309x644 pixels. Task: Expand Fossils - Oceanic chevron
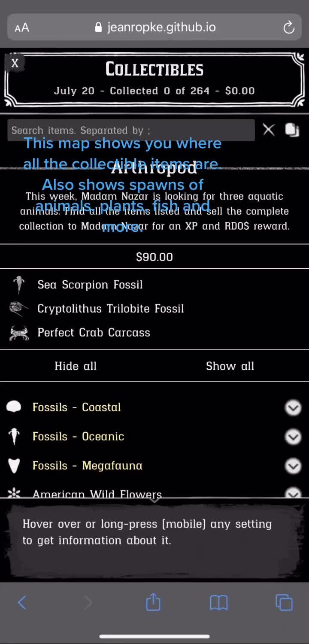click(x=293, y=437)
